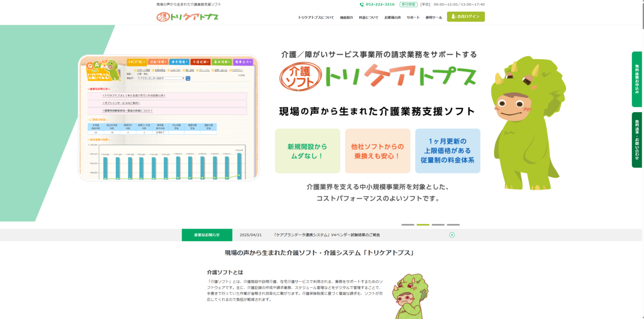Select the first carousel slide indicator
The width and height of the screenshot is (644, 319).
408,225
